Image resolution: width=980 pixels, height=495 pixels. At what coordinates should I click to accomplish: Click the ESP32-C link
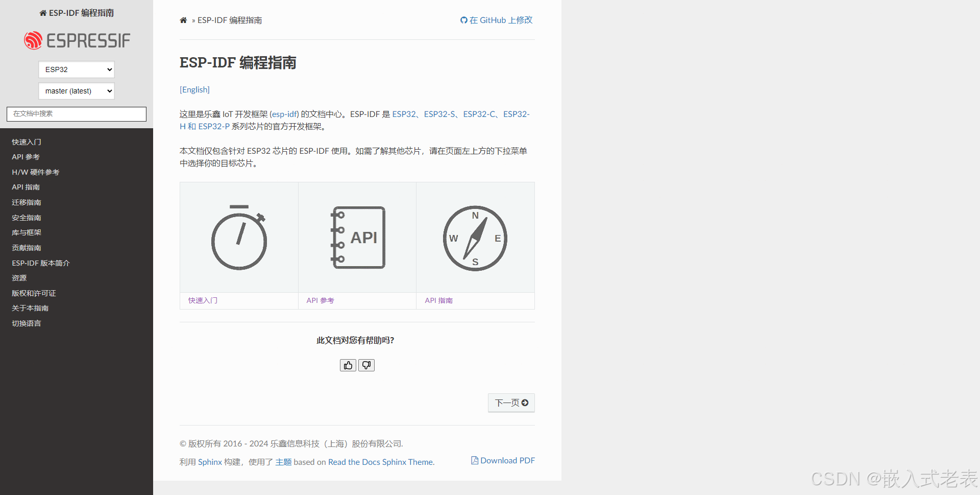479,114
